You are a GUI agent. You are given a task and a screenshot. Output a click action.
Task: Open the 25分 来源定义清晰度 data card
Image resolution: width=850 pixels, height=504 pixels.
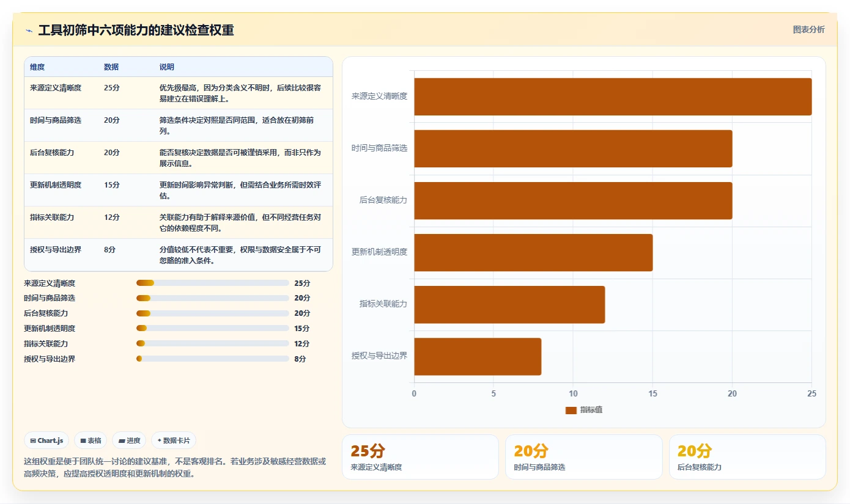tap(420, 457)
